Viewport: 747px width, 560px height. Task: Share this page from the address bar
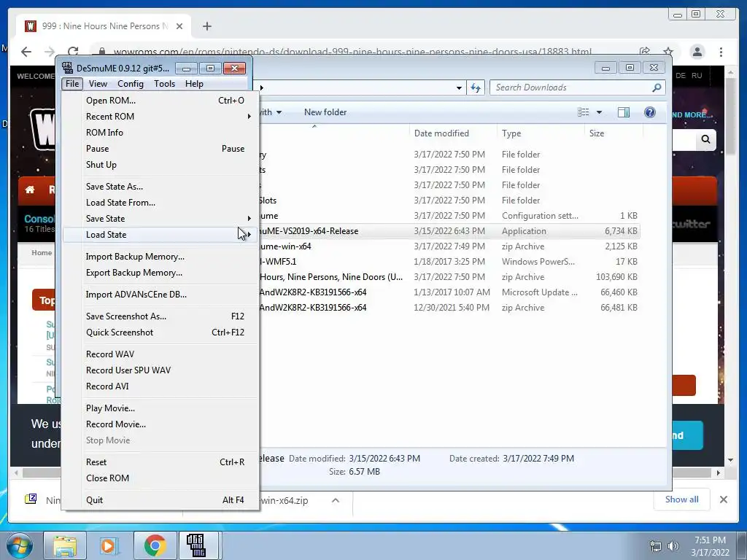[645, 52]
